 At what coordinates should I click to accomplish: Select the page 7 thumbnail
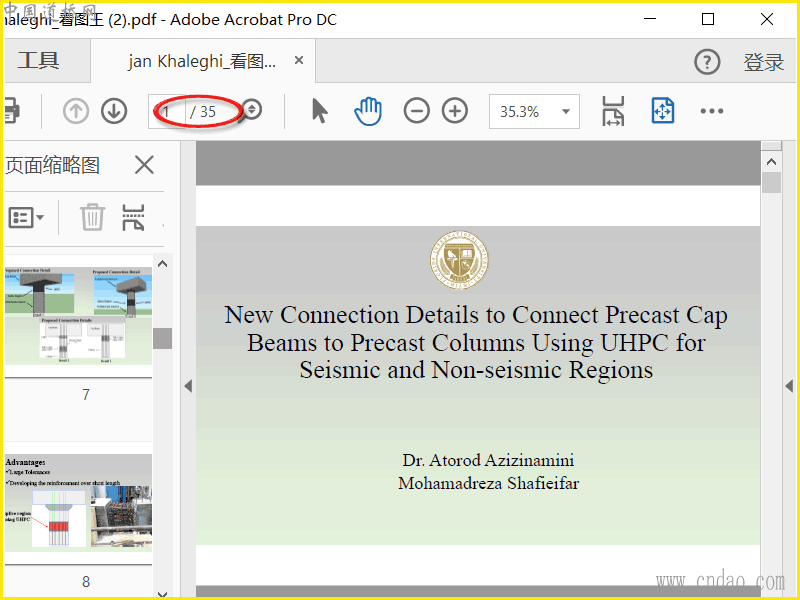click(x=79, y=316)
